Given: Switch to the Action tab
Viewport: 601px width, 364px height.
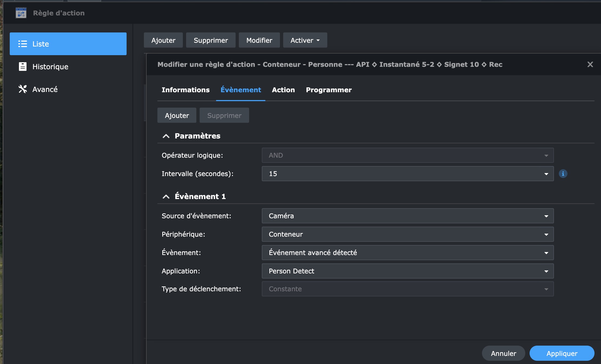Looking at the screenshot, I should (283, 90).
